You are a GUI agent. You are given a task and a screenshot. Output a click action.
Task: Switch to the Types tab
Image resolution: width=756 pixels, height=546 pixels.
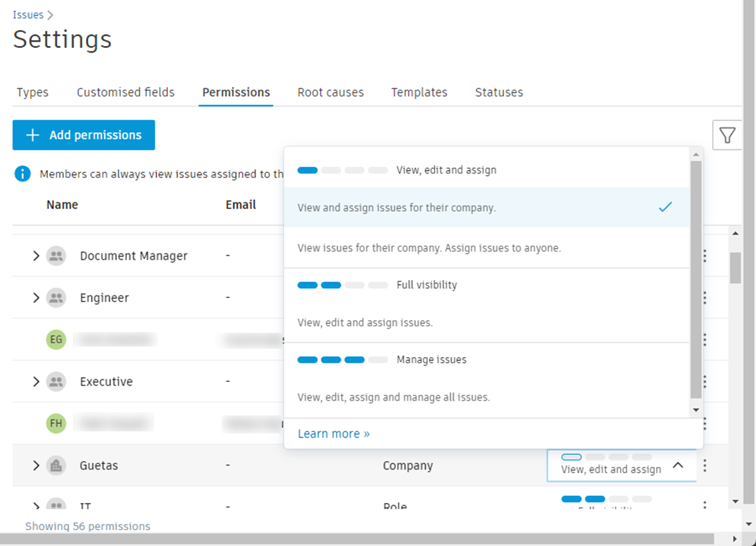[33, 92]
